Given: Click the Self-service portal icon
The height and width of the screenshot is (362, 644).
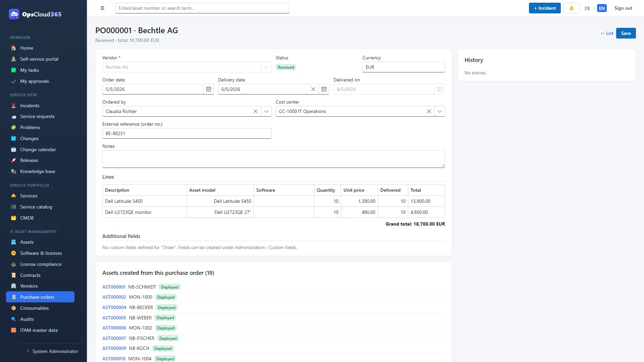Looking at the screenshot, I should [x=13, y=59].
